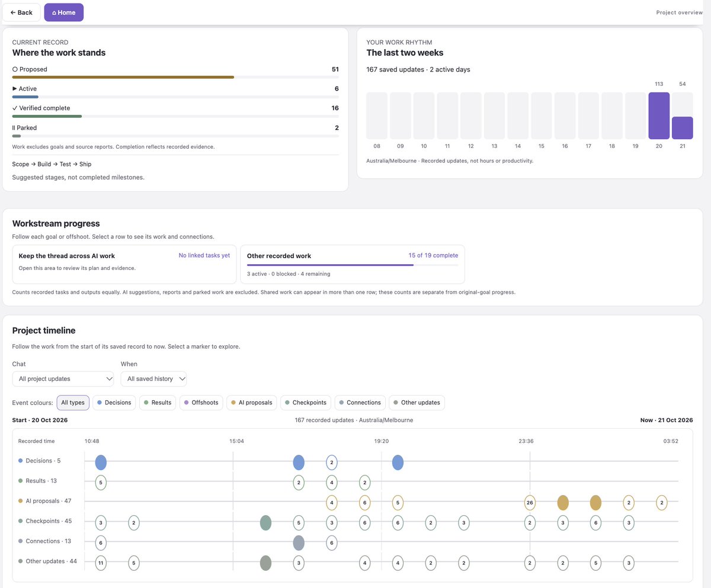The image size is (711, 588).
Task: Click the empty bar for day 08
Action: pyautogui.click(x=377, y=115)
